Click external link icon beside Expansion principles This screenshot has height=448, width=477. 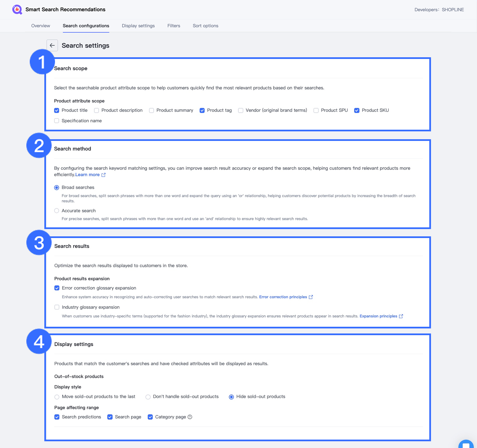(401, 316)
